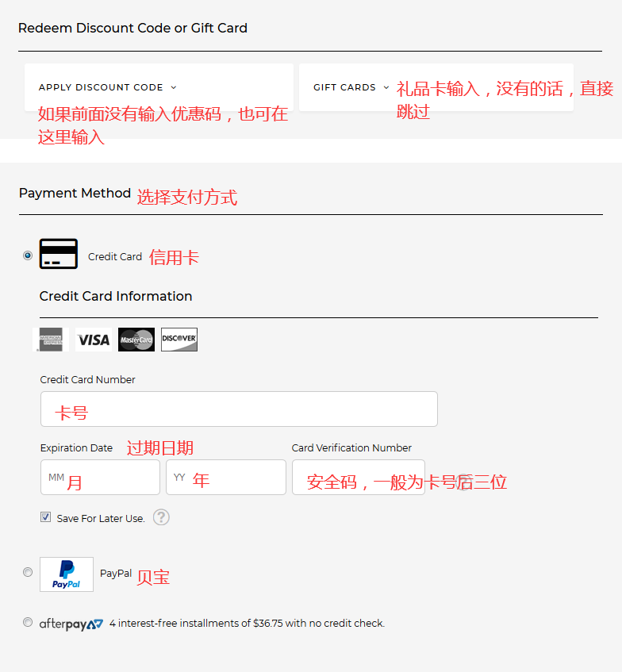Click the Visa card logo
622x672 pixels.
94,340
